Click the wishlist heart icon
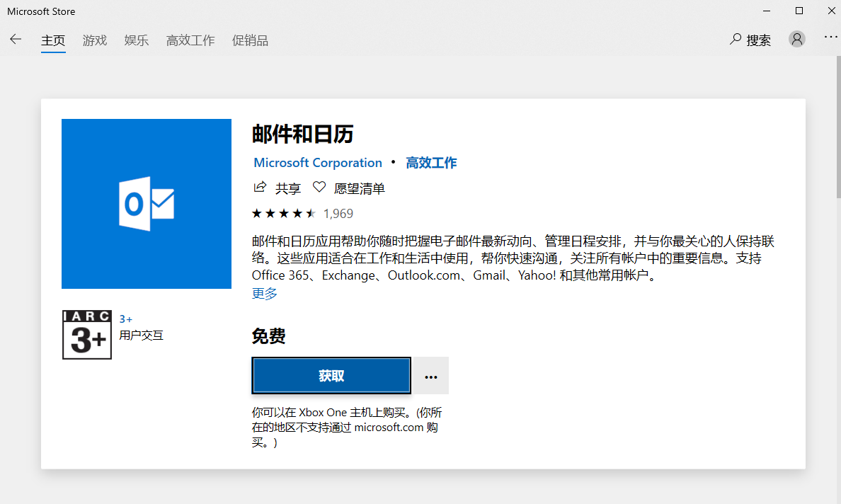 319,187
